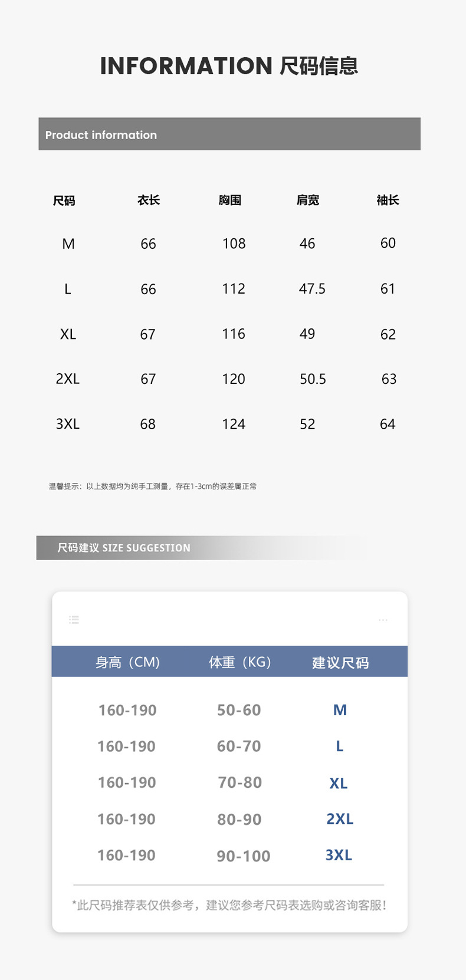Click the 温馨提示 measurement note text
This screenshot has height=980, width=466.
coord(153,486)
